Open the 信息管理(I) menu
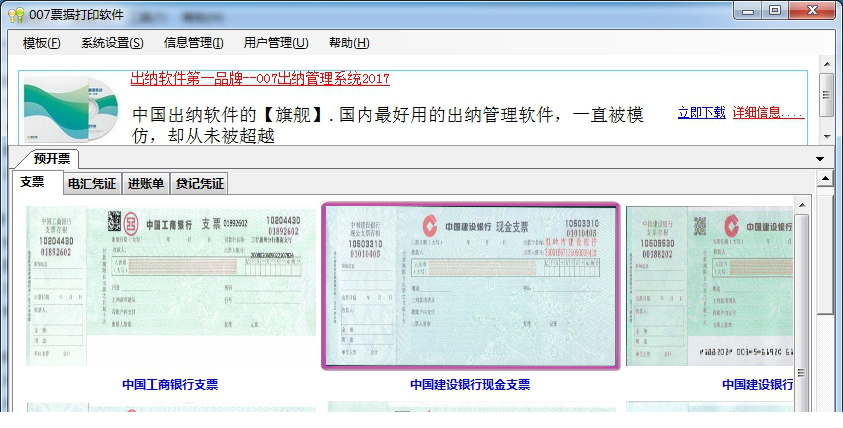The width and height of the screenshot is (843, 428). tap(194, 43)
